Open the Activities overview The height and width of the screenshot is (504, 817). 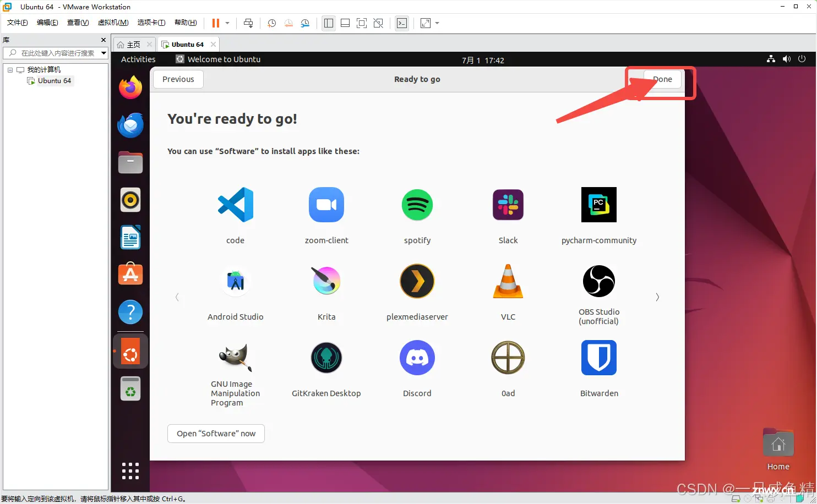point(138,59)
